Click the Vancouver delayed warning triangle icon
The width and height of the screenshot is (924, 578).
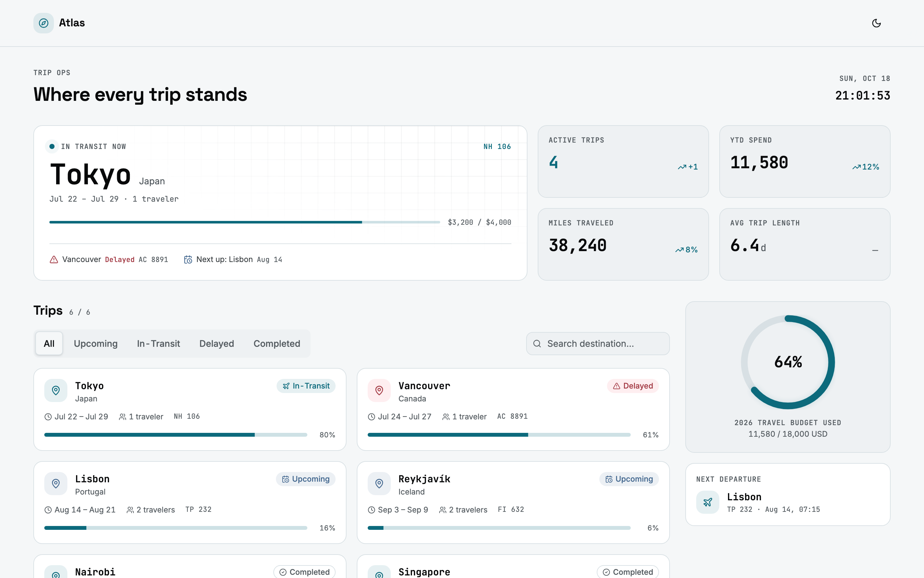(x=54, y=259)
